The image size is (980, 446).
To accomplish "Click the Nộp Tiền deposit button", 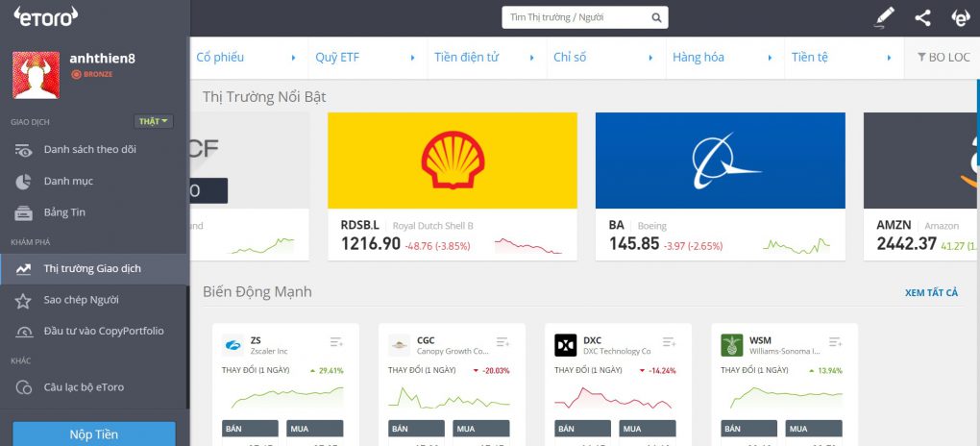I will (x=94, y=434).
